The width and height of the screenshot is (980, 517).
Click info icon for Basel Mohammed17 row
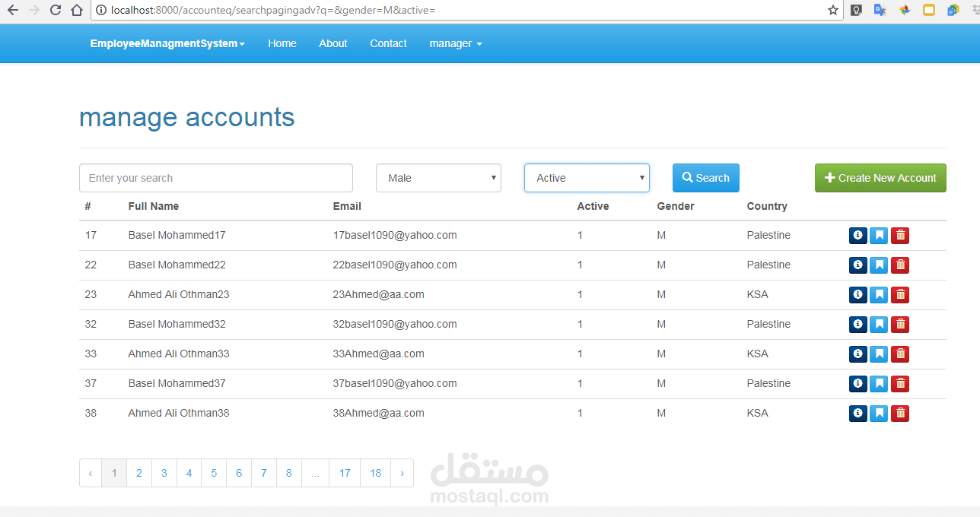857,236
